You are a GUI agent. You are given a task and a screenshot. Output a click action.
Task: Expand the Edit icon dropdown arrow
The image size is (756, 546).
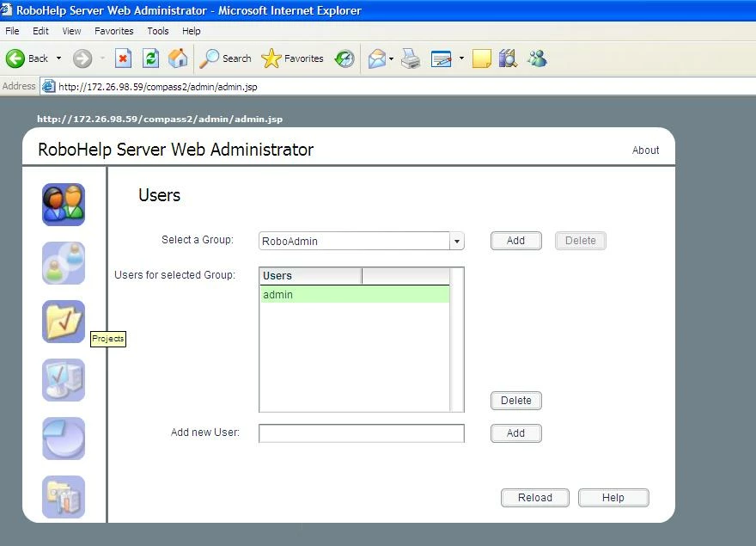461,58
